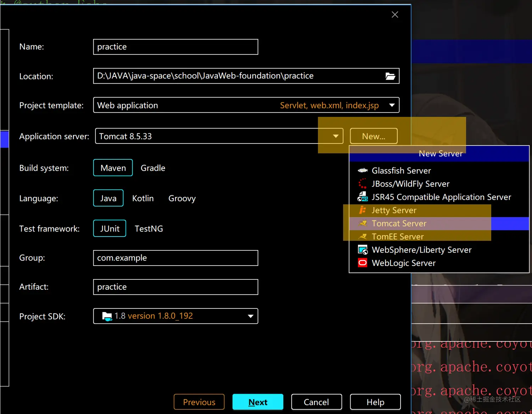This screenshot has height=414, width=532.
Task: Click the folder browse icon in Location field
Action: [x=390, y=76]
